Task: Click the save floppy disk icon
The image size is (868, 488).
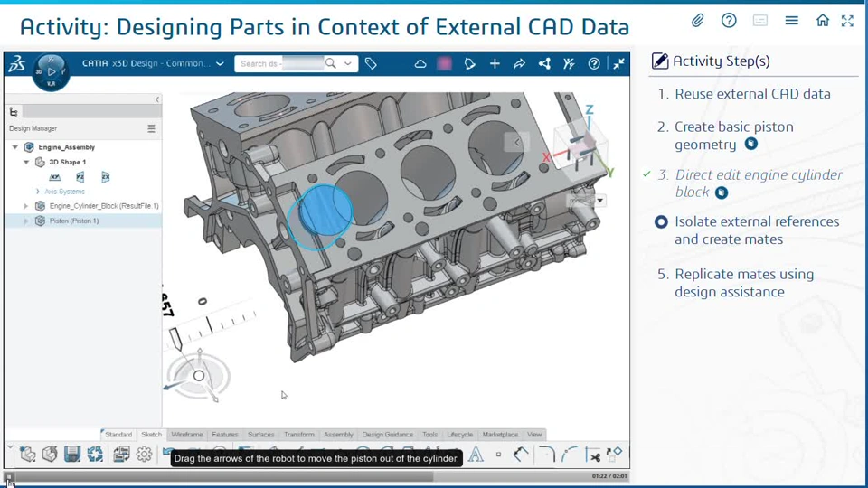Action: click(x=72, y=455)
